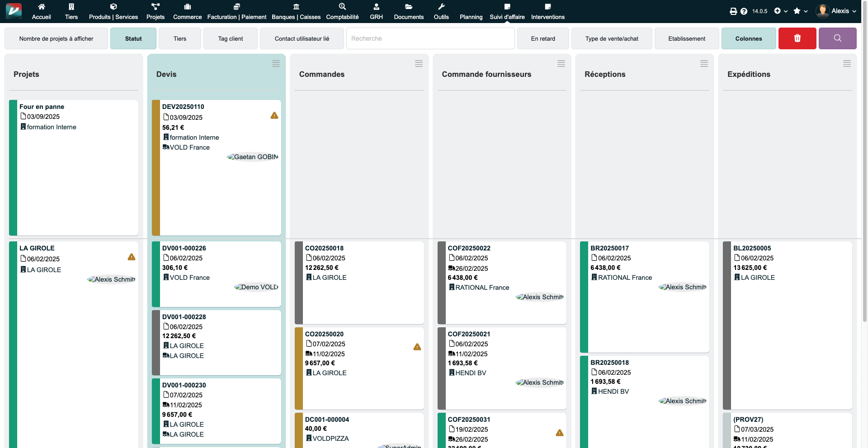This screenshot has width=868, height=448.
Task: Open the help question mark icon
Action: coord(744,11)
